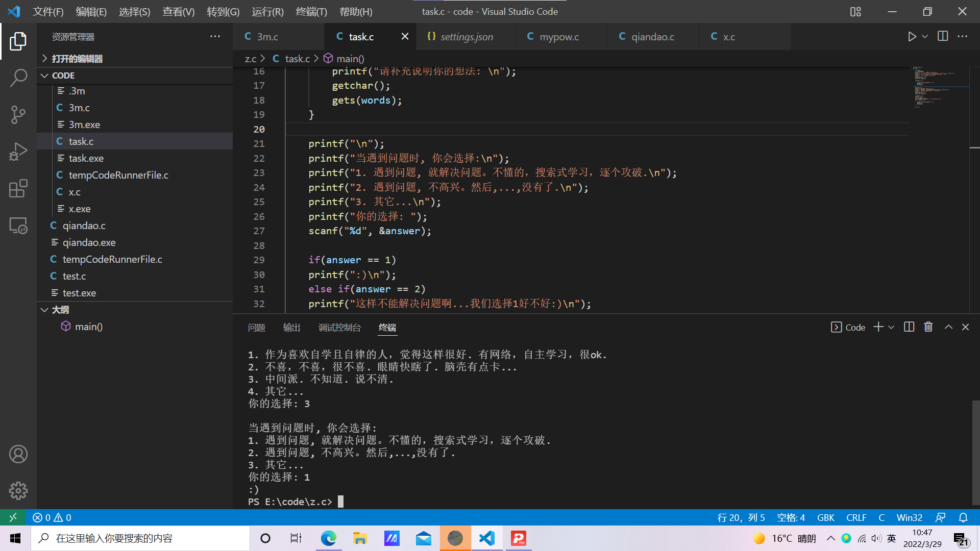The image size is (980, 551).
Task: Switch to settings.json tab
Action: pyautogui.click(x=465, y=37)
